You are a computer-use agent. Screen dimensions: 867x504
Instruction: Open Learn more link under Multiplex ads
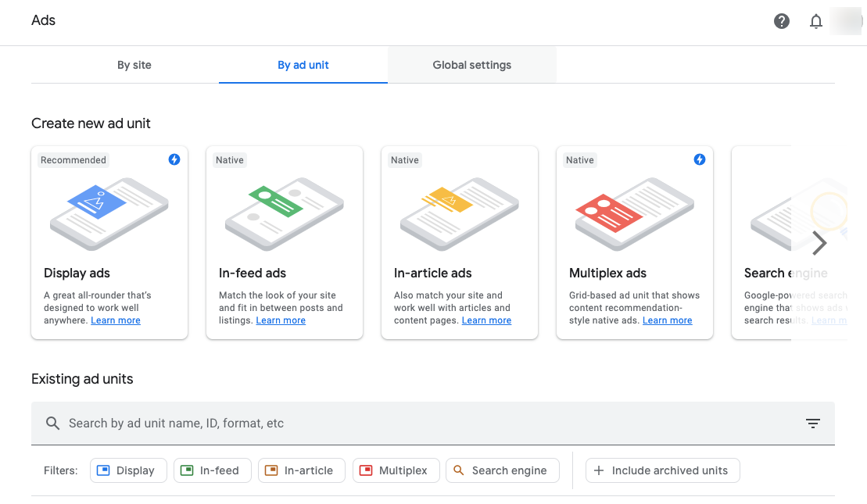(667, 320)
